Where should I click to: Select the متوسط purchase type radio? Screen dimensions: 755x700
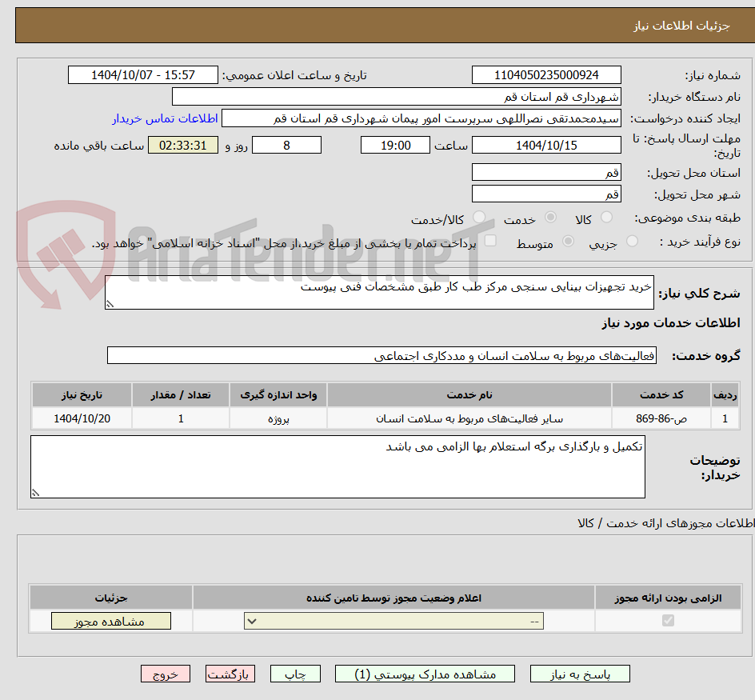click(568, 241)
